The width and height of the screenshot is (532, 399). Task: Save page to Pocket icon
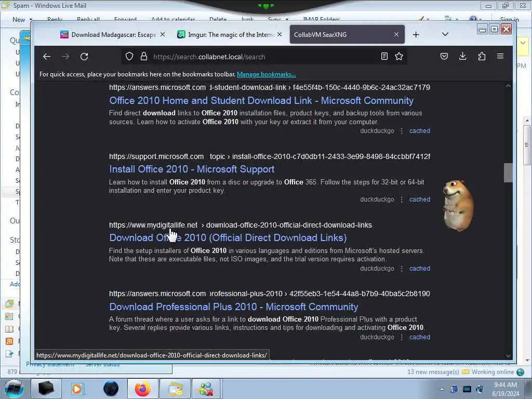point(444,56)
